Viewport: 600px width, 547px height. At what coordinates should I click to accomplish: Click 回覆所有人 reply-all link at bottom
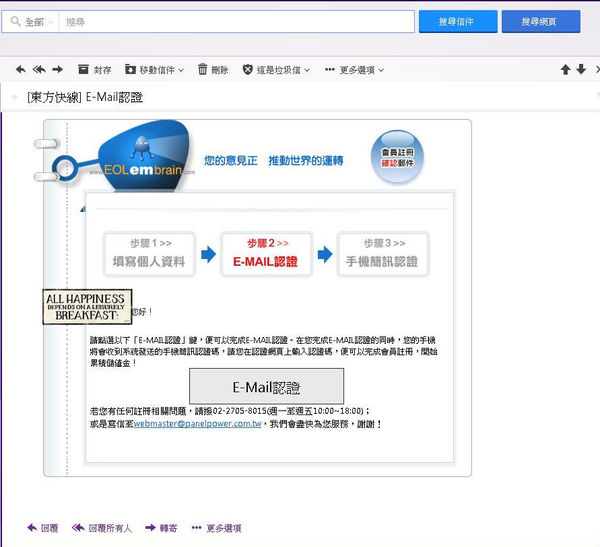coord(102,528)
